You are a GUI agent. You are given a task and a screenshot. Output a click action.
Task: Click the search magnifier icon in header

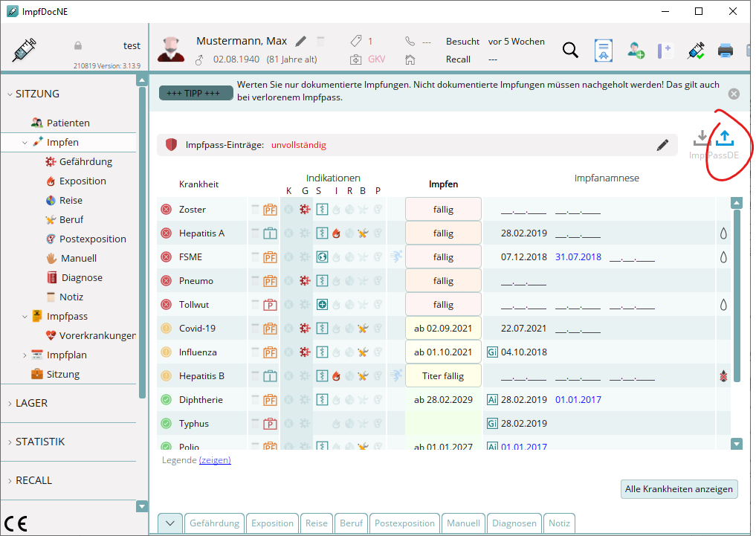point(570,50)
